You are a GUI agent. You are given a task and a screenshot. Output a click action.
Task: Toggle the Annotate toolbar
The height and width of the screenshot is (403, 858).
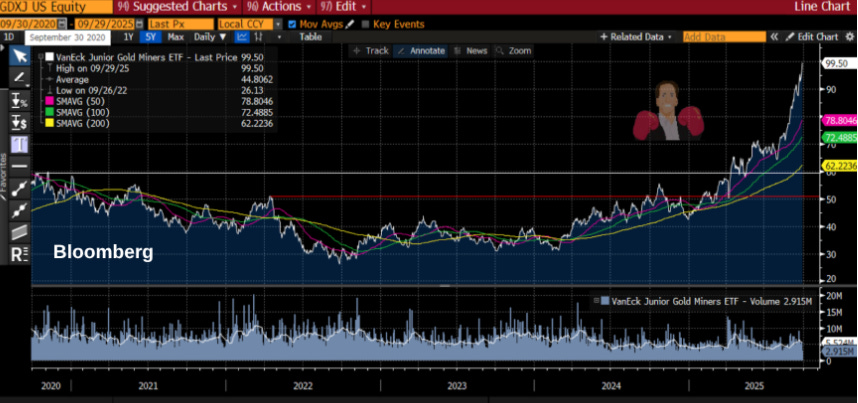(420, 50)
